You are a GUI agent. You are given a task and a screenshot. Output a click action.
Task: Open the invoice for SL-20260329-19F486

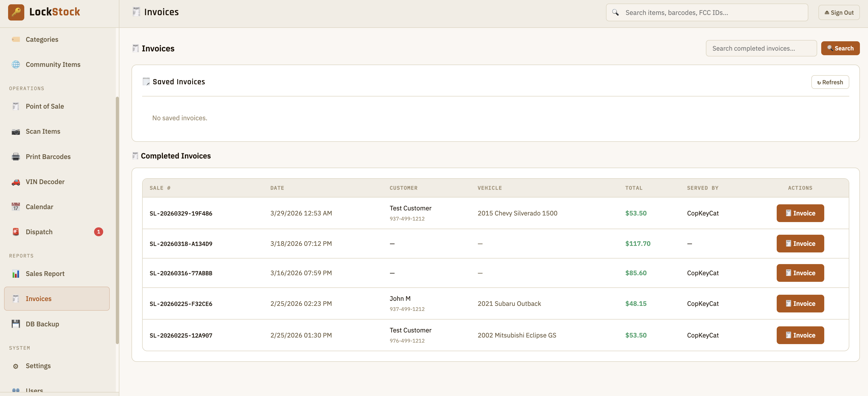[800, 213]
